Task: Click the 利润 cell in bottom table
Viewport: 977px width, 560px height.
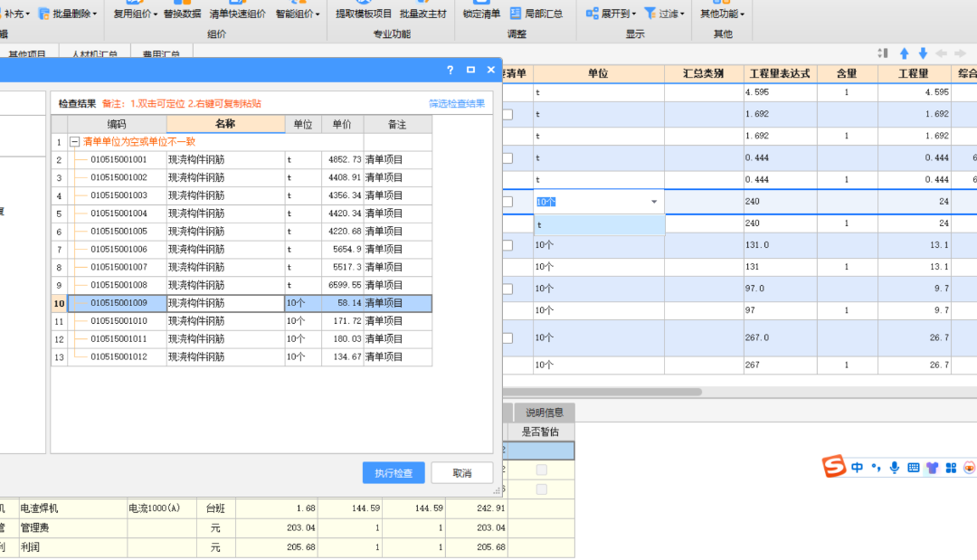Action: tap(73, 547)
